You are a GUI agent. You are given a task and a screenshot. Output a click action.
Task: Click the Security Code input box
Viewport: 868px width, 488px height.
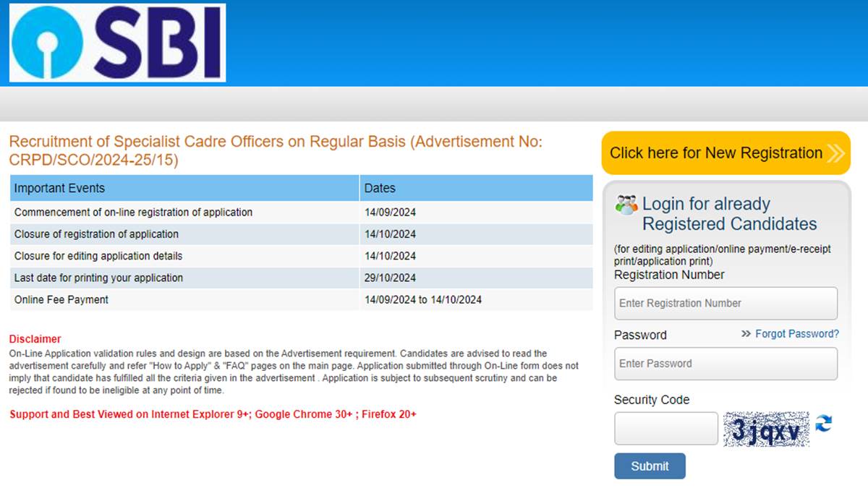[665, 428]
